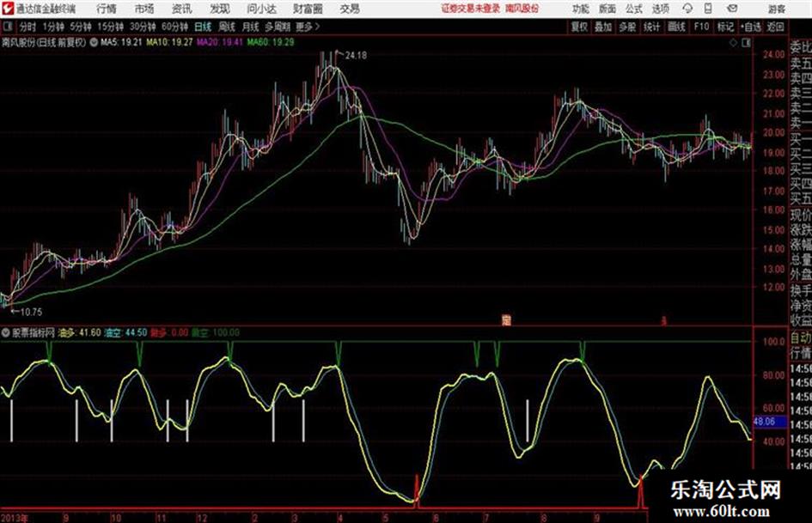Open the 行情 menu
This screenshot has height=523, width=812.
107,9
